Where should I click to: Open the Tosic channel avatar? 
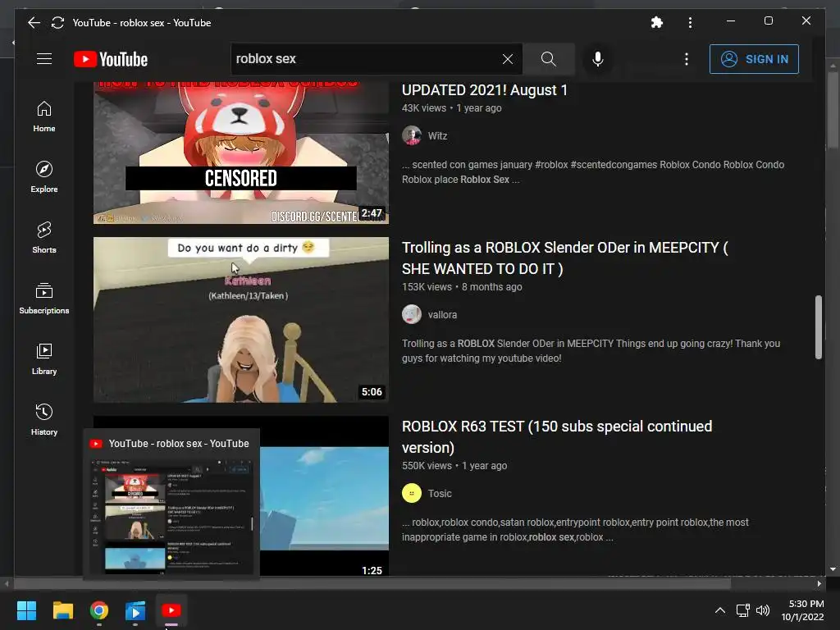[x=412, y=493]
